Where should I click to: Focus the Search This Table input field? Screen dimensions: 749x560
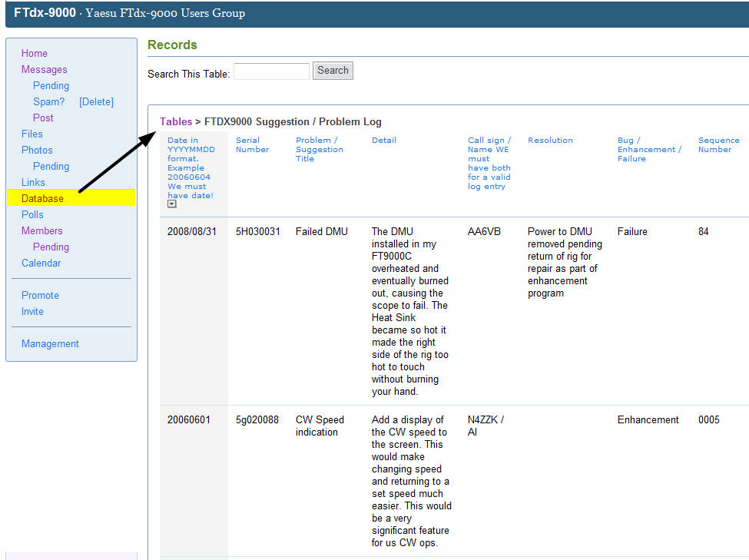pyautogui.click(x=271, y=71)
